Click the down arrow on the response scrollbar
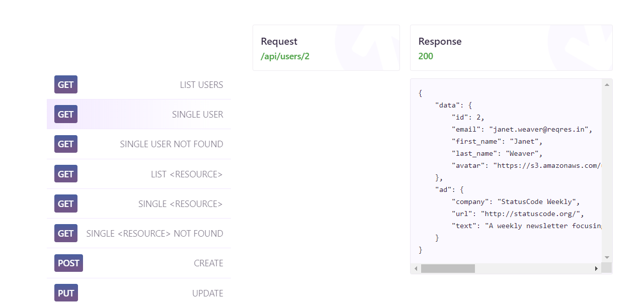 point(606,258)
